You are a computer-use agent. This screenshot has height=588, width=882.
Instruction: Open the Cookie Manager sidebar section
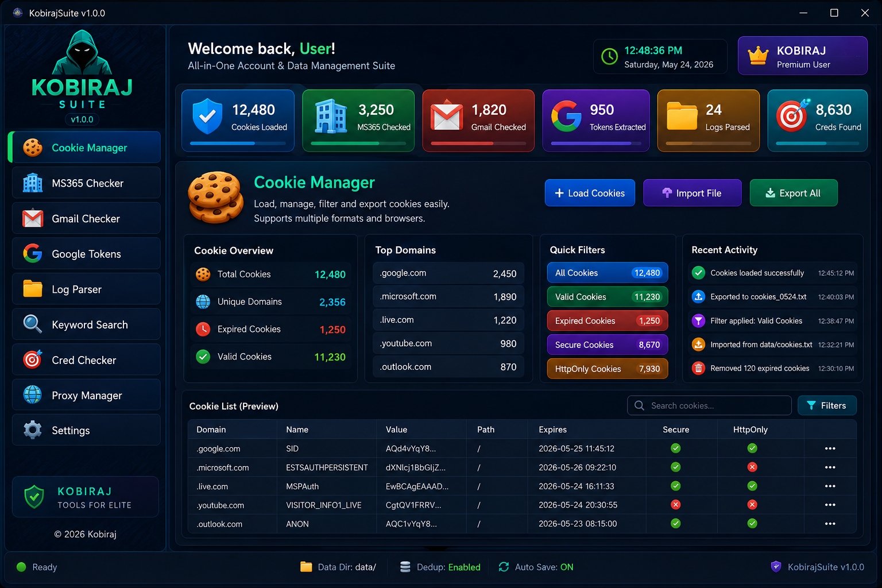tap(85, 148)
